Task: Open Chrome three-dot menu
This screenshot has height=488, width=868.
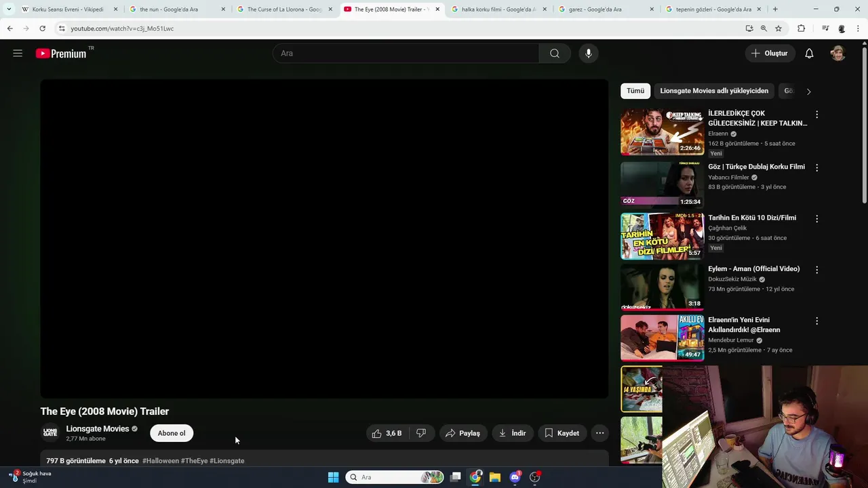Action: point(859,28)
